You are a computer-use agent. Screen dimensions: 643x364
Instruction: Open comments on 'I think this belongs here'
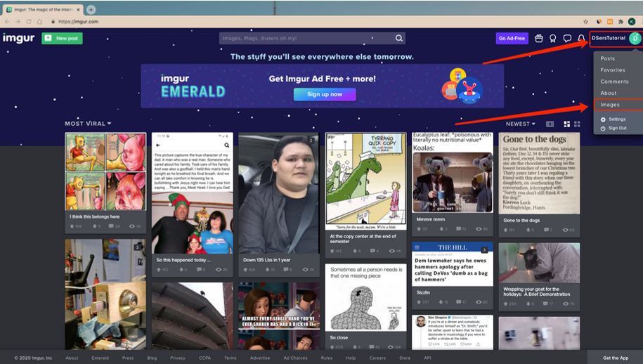[111, 226]
